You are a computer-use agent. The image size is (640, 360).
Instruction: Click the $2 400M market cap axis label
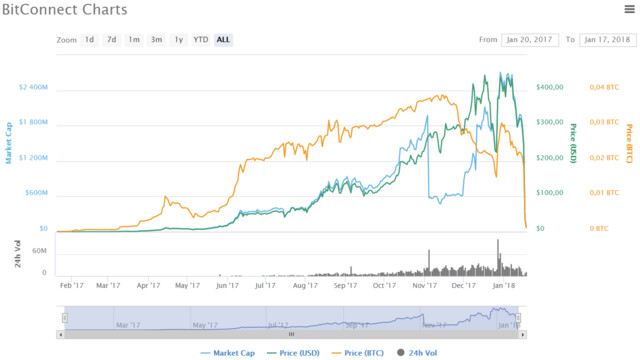[x=33, y=87]
